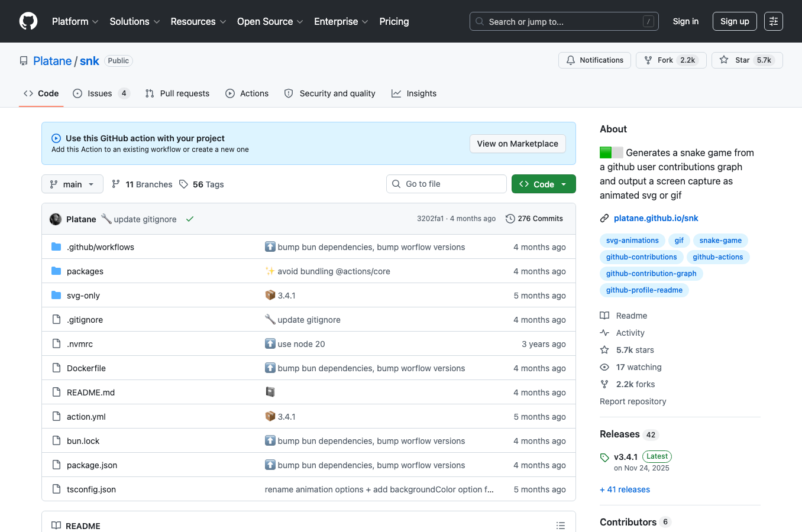Click the packages folder icon
The image size is (802, 532).
[x=56, y=271]
